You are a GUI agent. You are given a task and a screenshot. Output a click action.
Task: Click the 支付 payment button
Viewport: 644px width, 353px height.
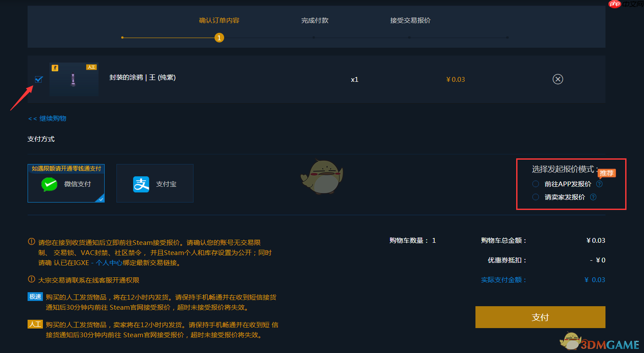[540, 317]
